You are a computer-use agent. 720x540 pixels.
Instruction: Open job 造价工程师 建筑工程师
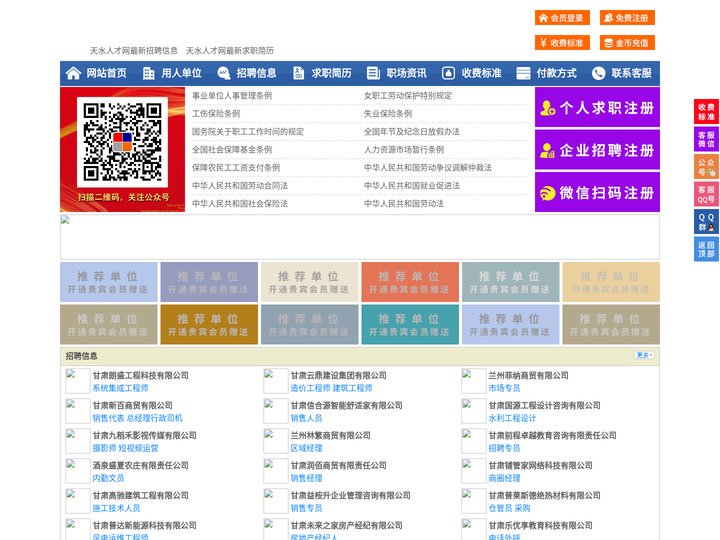click(x=332, y=388)
